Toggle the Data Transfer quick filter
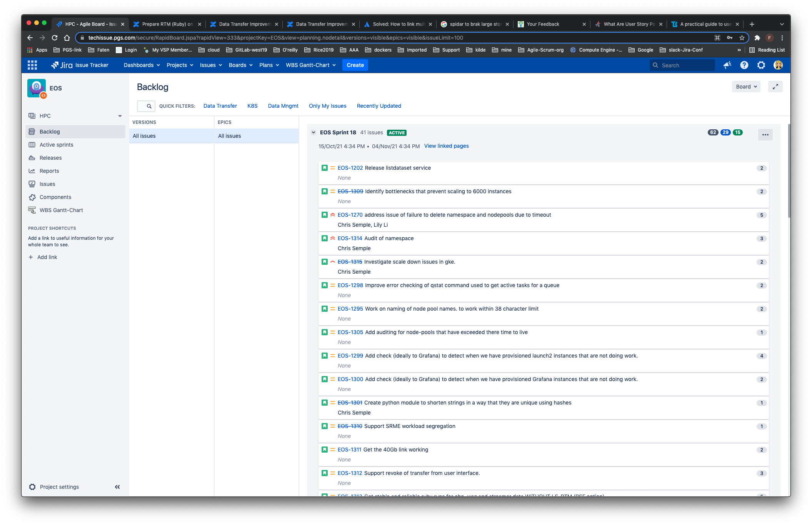Screen dimensions: 812x525 pos(220,106)
